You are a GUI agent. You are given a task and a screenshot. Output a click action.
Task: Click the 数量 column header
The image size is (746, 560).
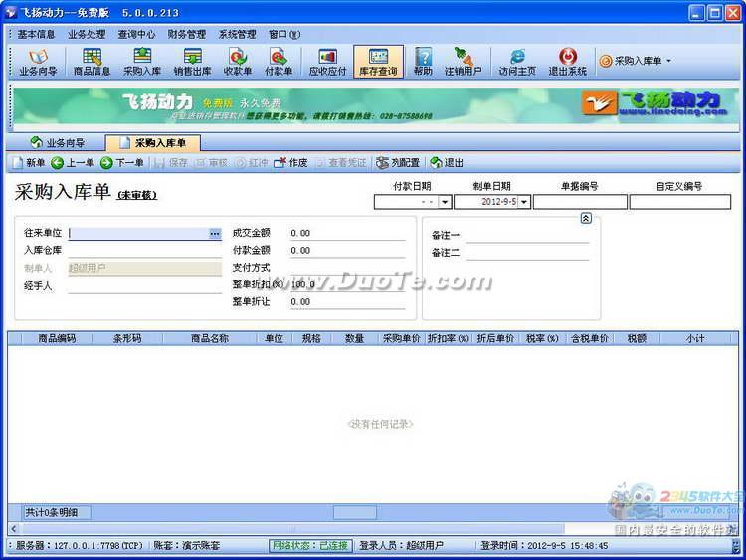(354, 339)
